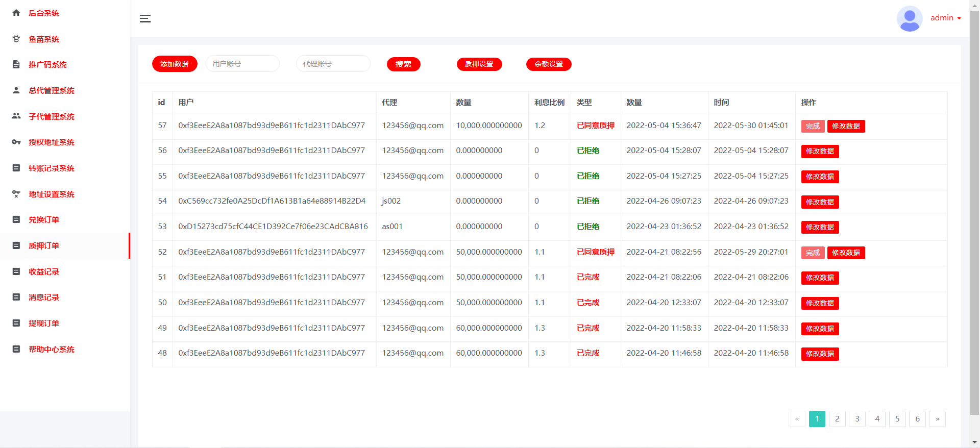Open the admin account dropdown
Screen dimensions: 980x448
point(945,18)
